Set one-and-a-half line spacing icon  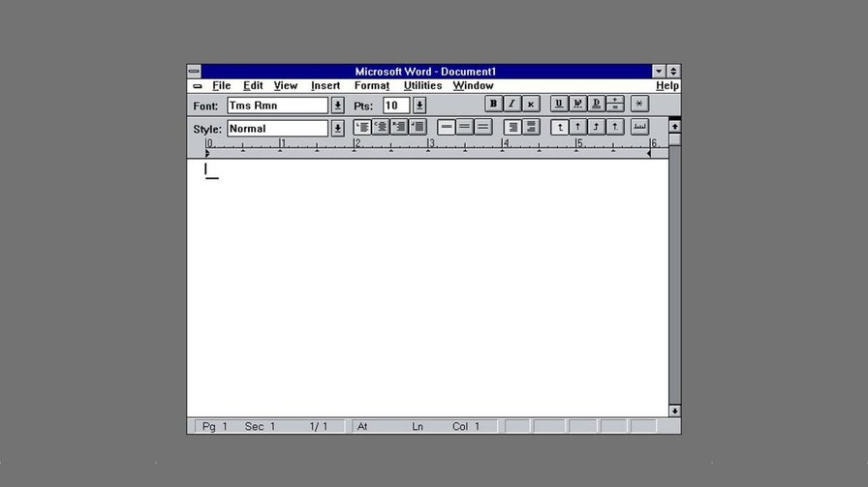click(x=464, y=127)
